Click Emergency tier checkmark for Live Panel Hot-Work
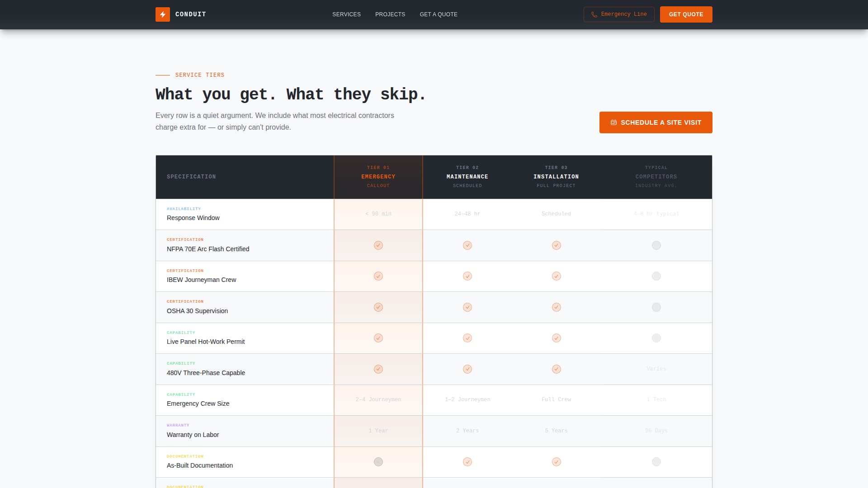Viewport: 868px width, 488px height. [x=378, y=338]
